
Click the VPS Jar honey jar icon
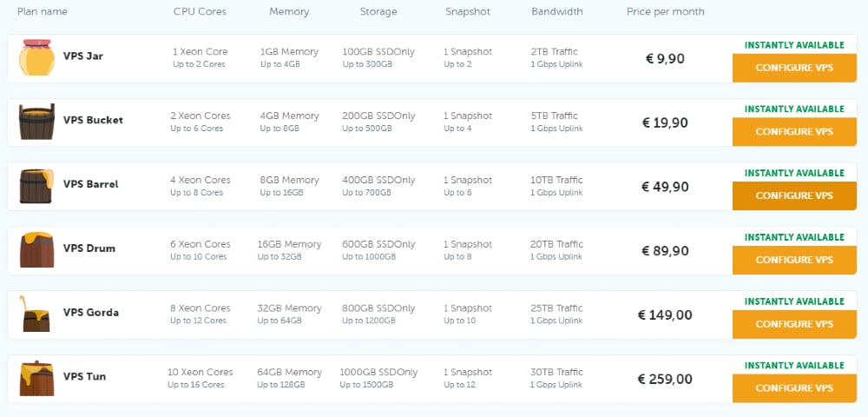coord(37,57)
